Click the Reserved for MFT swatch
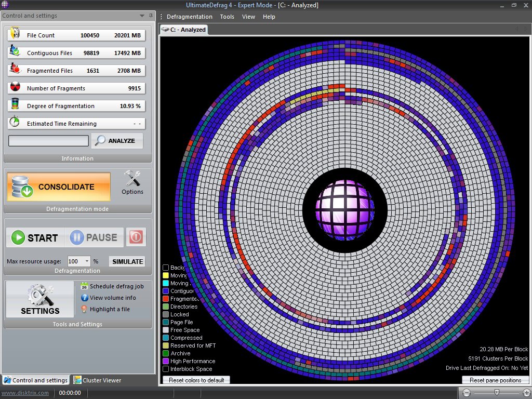 166,345
